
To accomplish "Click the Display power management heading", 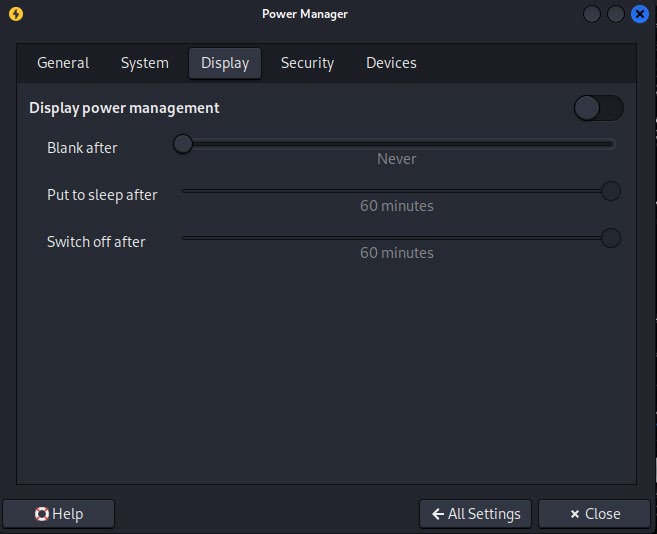I will 124,108.
